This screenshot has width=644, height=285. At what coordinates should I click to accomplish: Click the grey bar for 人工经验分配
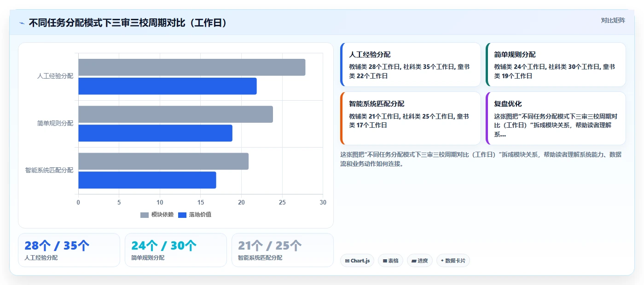(191, 67)
